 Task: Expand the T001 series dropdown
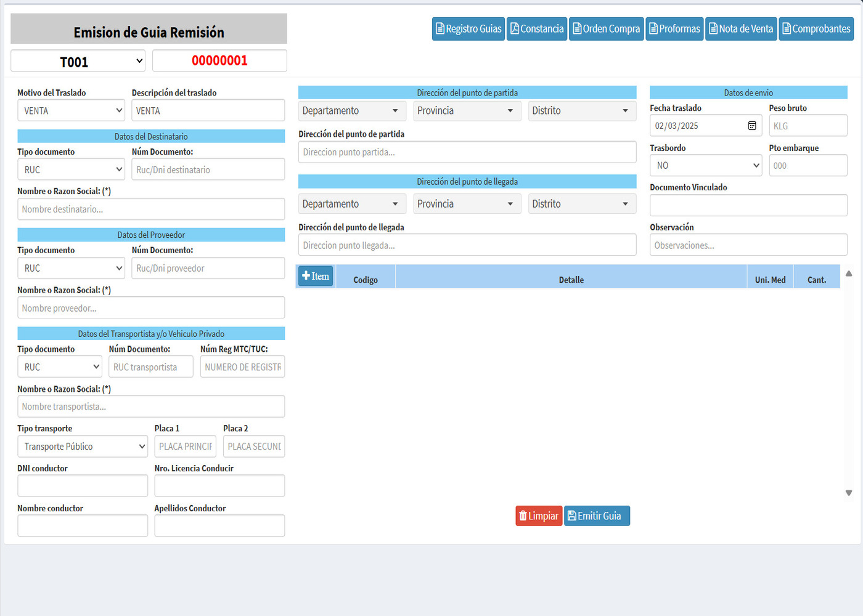[x=78, y=61]
